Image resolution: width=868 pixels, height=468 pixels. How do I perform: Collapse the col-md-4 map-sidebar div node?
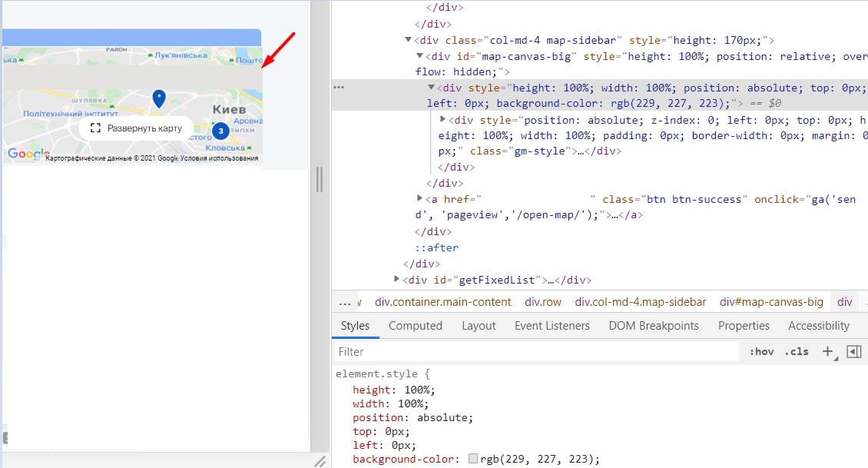pos(408,40)
